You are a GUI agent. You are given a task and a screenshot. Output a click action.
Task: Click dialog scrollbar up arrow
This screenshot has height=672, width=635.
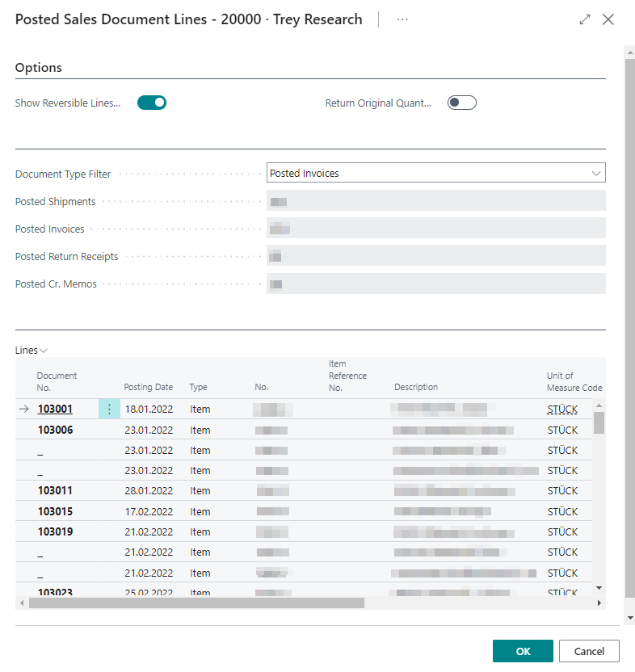coord(630,52)
